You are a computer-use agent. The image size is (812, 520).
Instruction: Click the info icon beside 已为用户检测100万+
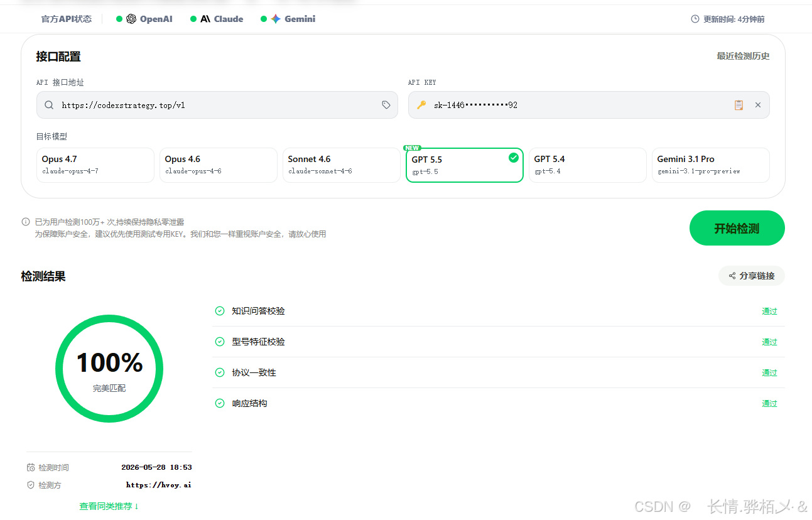26,222
